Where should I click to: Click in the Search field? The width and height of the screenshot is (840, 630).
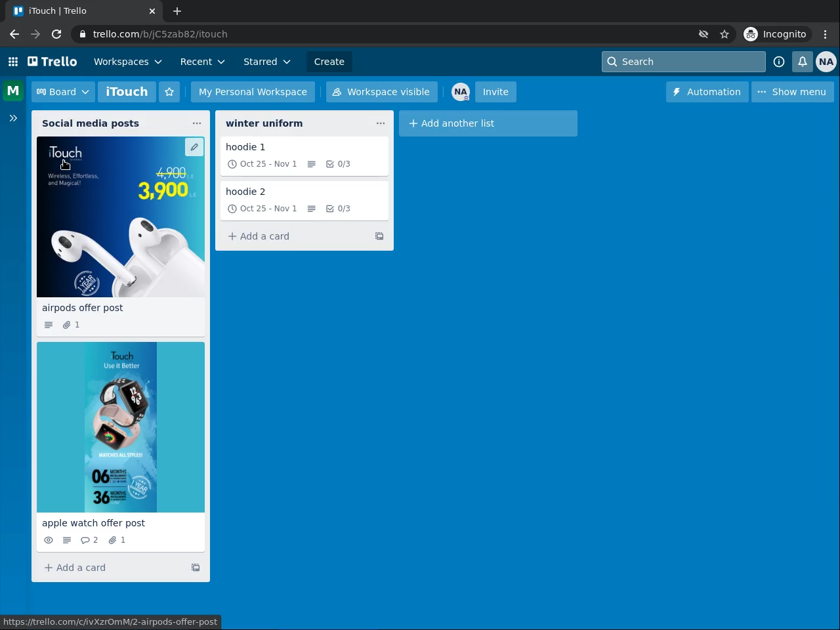tap(683, 62)
